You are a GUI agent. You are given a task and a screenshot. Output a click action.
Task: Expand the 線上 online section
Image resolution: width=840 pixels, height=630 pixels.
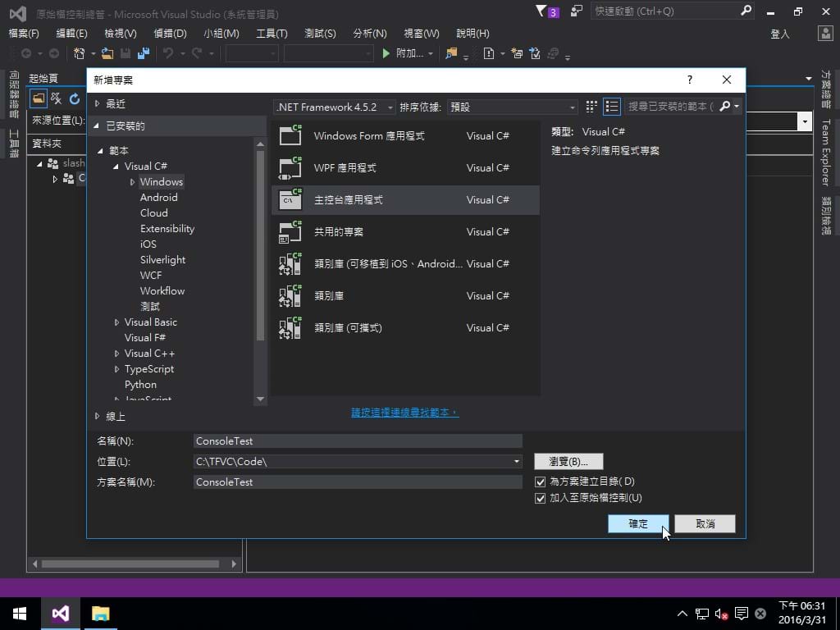97,416
